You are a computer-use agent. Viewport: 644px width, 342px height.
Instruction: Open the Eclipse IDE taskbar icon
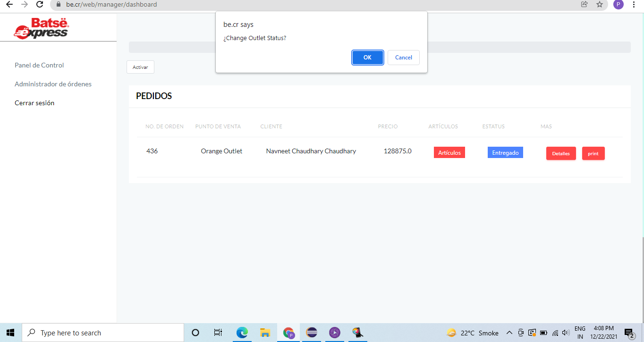pos(312,333)
